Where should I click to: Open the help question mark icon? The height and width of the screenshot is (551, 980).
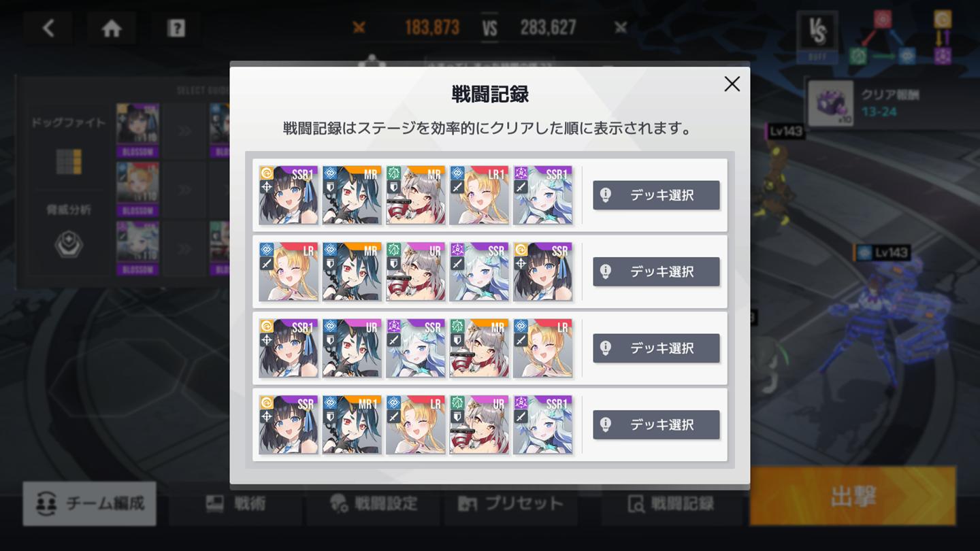(x=176, y=28)
